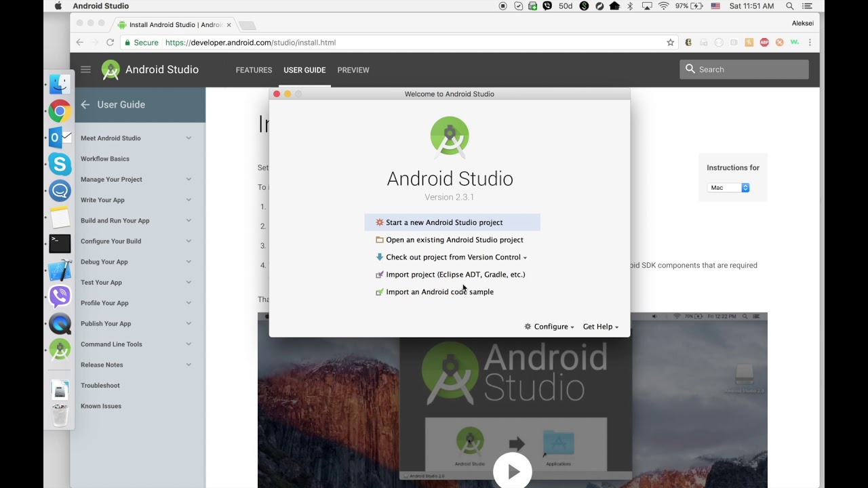This screenshot has height=488, width=868.
Task: Open the Apple menu
Action: point(58,6)
